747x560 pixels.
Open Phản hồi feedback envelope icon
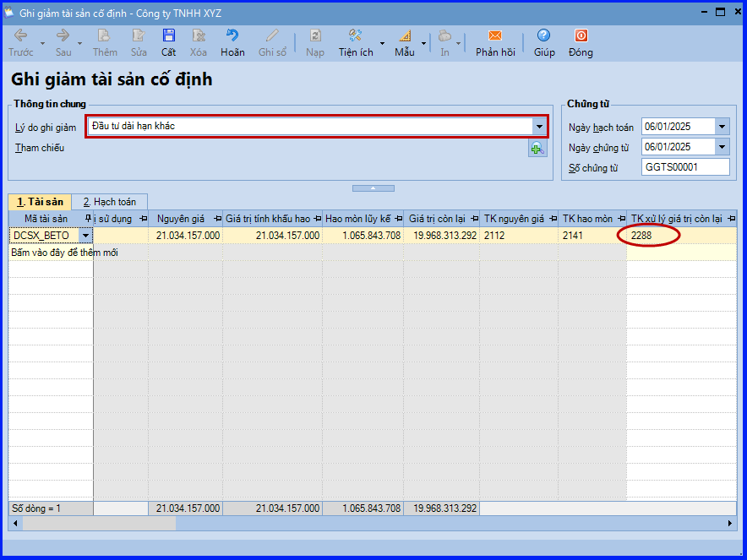495,36
